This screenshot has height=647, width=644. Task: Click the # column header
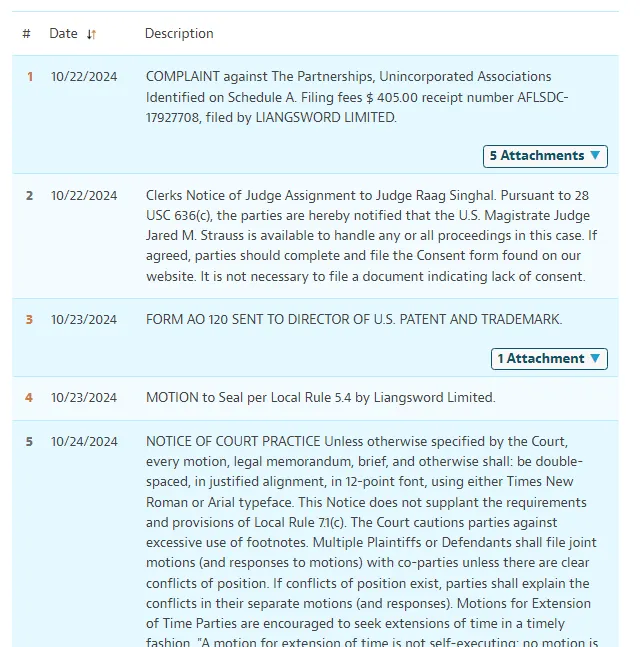click(x=26, y=33)
